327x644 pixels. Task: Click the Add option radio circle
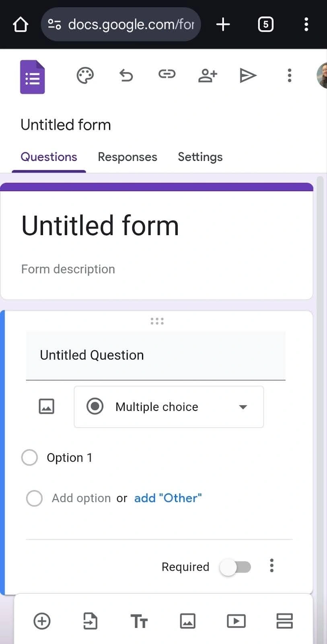pos(35,498)
